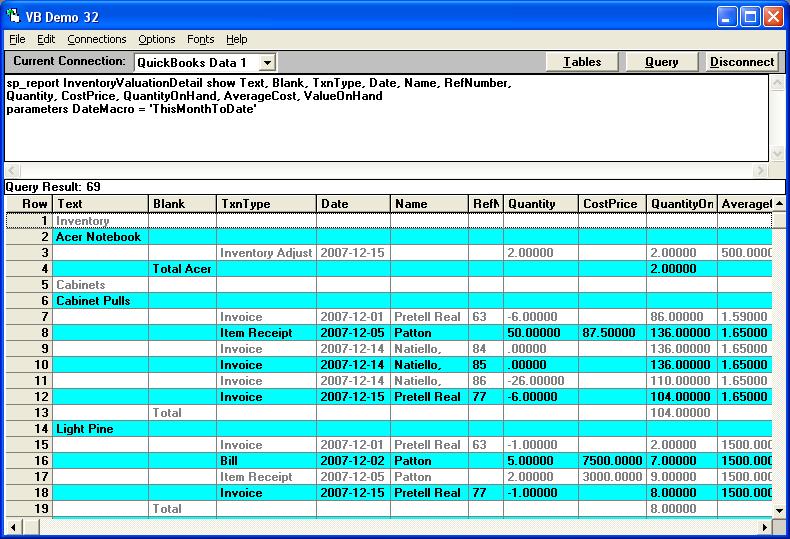Screen dimensions: 790x539
Task: Maximize the VB Demo 32 window
Action: tap(750, 16)
